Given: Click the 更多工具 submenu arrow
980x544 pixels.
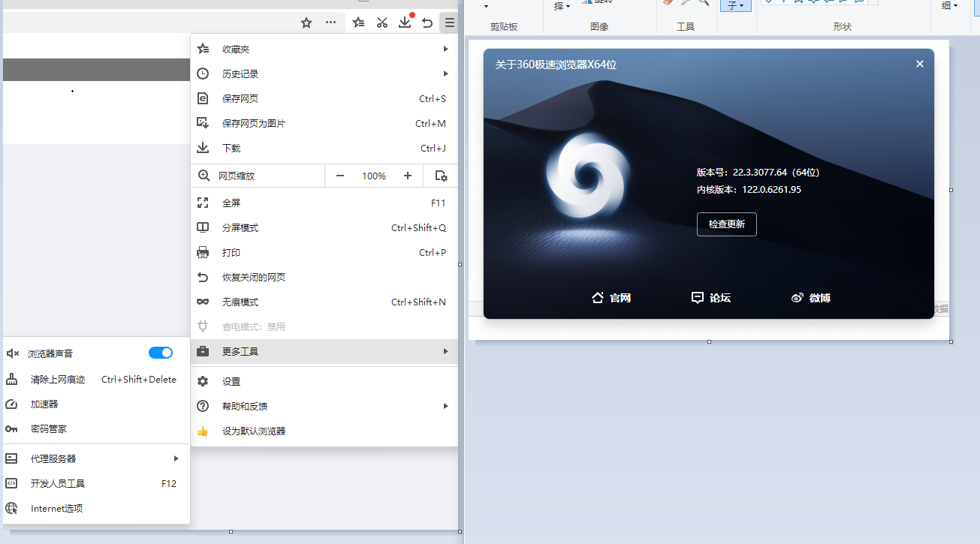Looking at the screenshot, I should (445, 351).
